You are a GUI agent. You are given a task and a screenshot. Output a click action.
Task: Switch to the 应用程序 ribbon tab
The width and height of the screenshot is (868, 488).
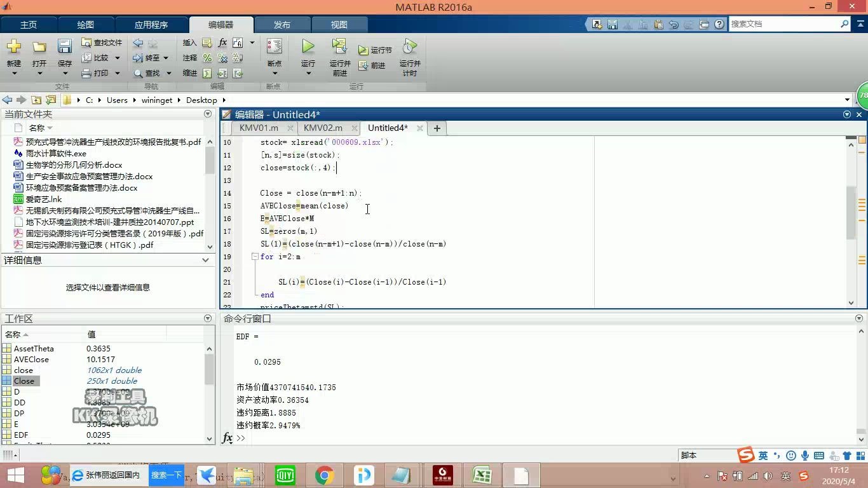pyautogui.click(x=151, y=25)
